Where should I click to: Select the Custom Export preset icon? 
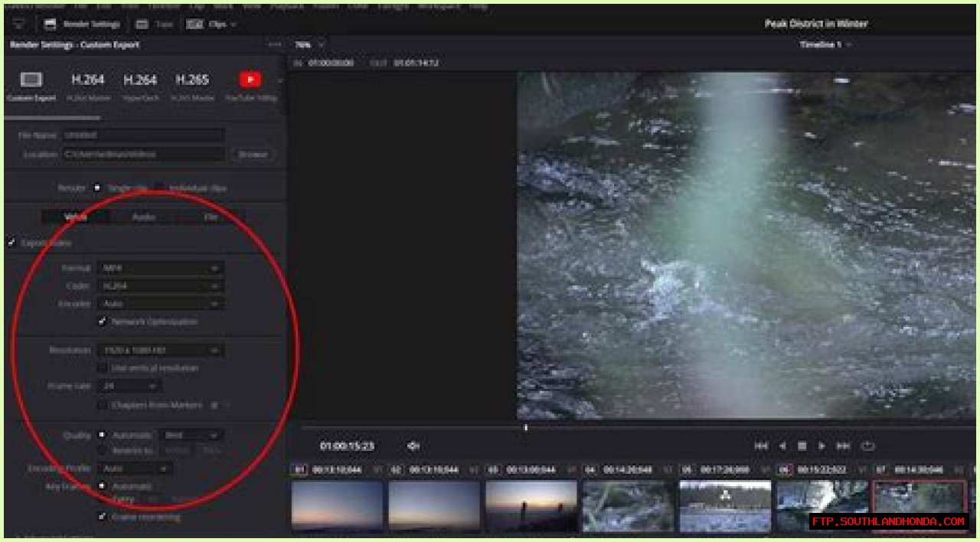point(31,80)
